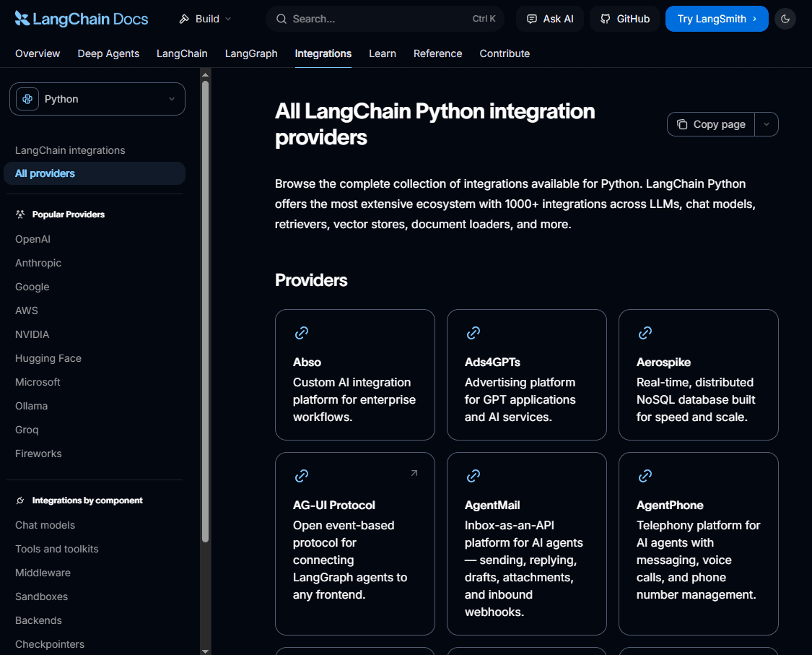Viewport: 812px width, 655px height.
Task: Open the Overview tab
Action: click(x=38, y=53)
